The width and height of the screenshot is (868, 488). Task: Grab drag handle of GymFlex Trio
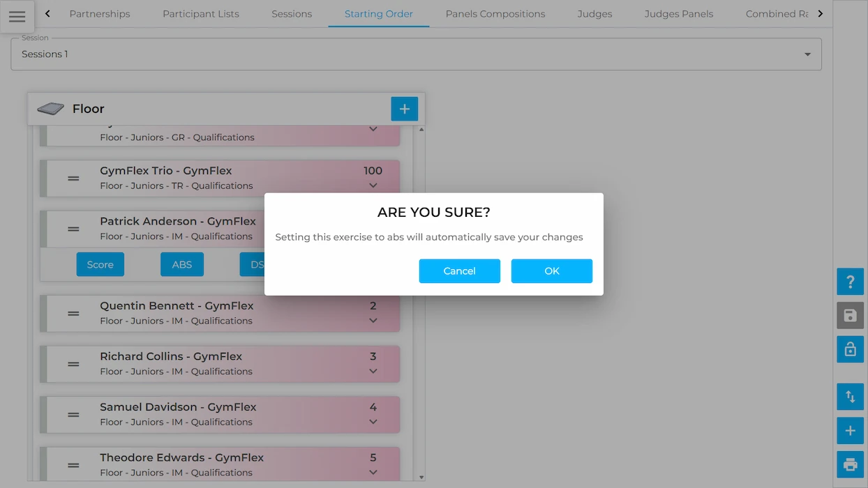click(x=73, y=178)
